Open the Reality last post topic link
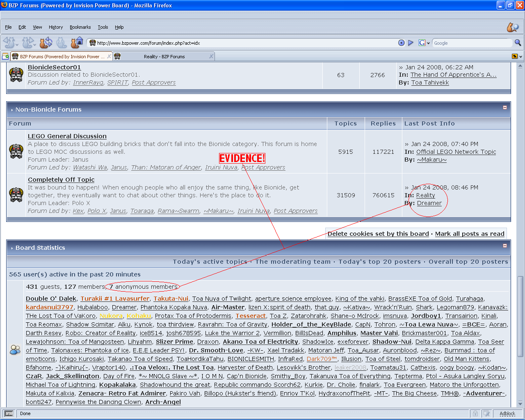 (x=425, y=195)
